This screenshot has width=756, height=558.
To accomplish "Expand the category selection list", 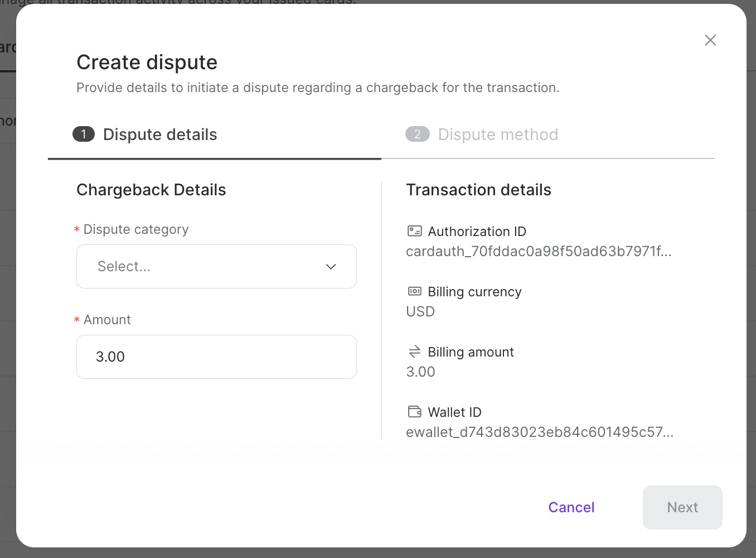I will click(216, 266).
